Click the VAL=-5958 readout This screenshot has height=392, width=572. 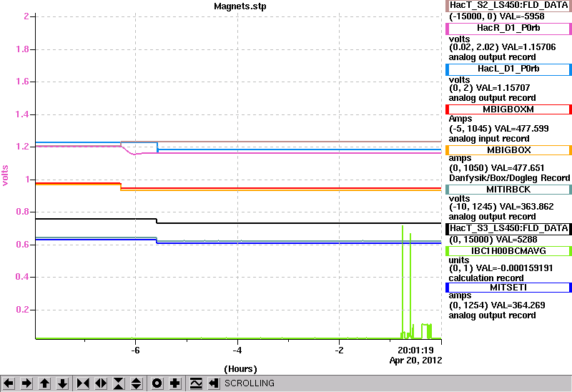pyautogui.click(x=522, y=16)
